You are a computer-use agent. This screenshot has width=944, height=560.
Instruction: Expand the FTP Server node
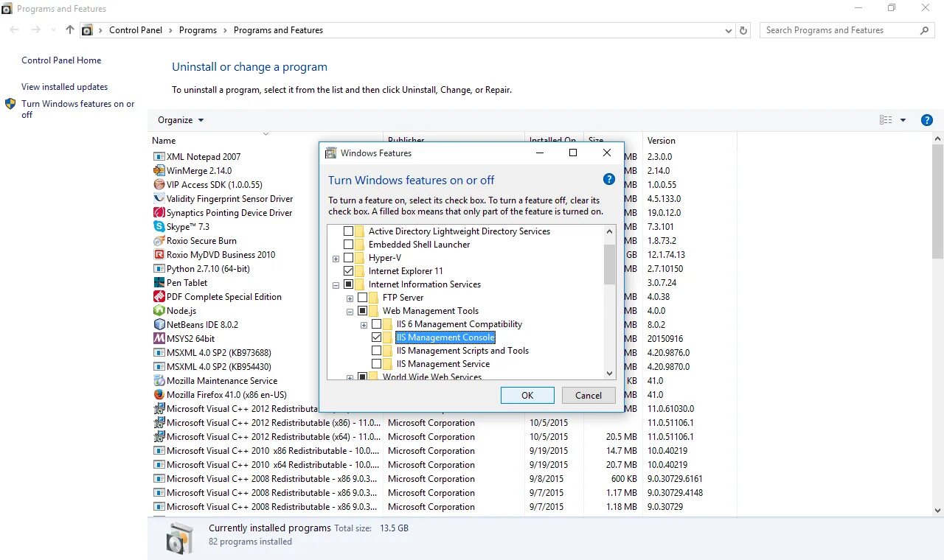point(350,298)
